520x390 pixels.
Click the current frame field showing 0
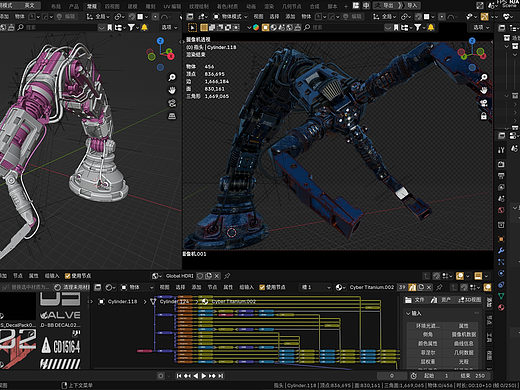pyautogui.click(x=392, y=376)
